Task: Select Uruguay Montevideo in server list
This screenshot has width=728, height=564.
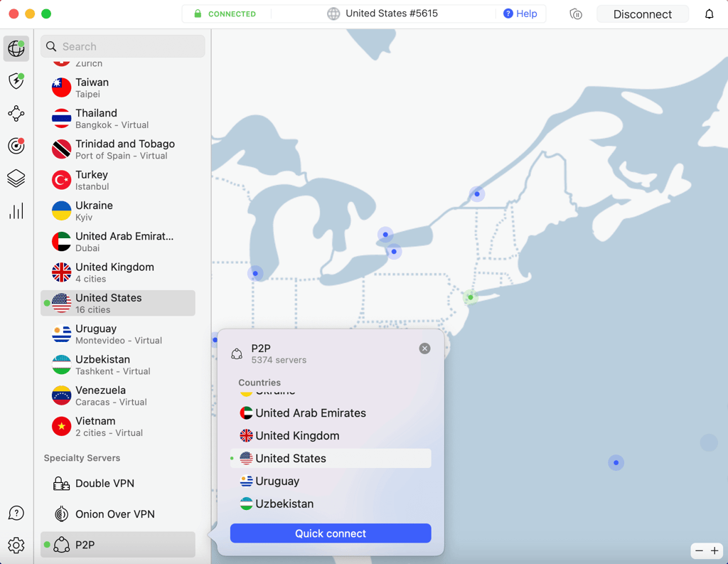Action: click(x=118, y=334)
